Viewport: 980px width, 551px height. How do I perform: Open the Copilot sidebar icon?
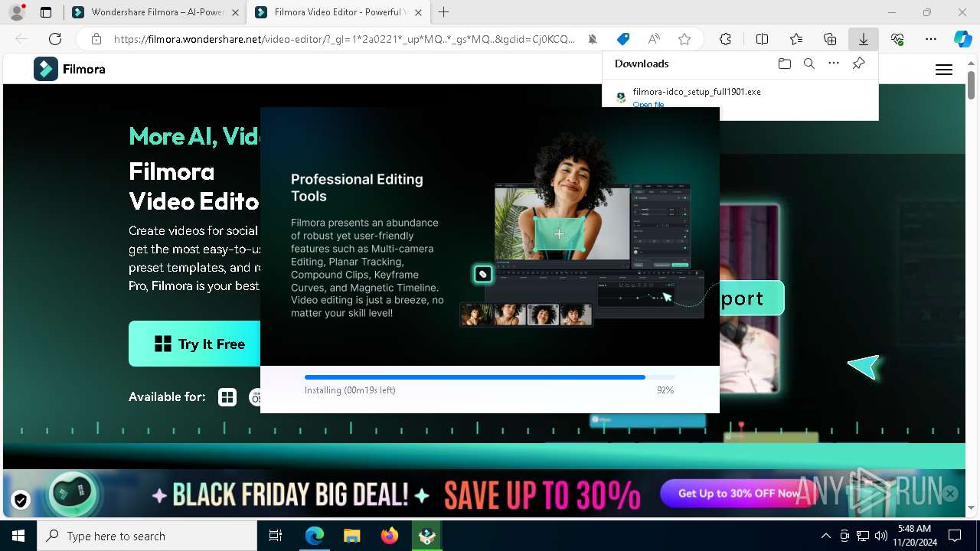click(962, 39)
